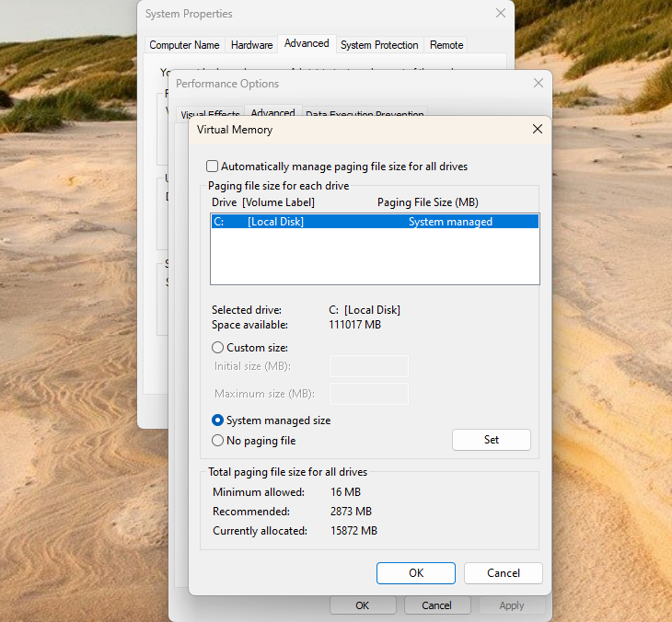Click the Set button
672x622 pixels.
coord(492,440)
